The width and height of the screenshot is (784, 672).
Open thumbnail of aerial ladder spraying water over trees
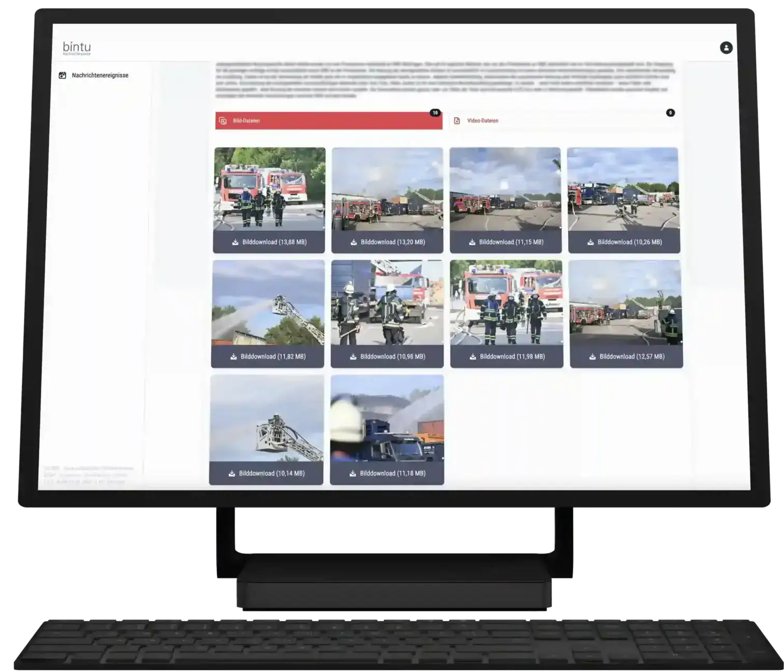pos(268,303)
